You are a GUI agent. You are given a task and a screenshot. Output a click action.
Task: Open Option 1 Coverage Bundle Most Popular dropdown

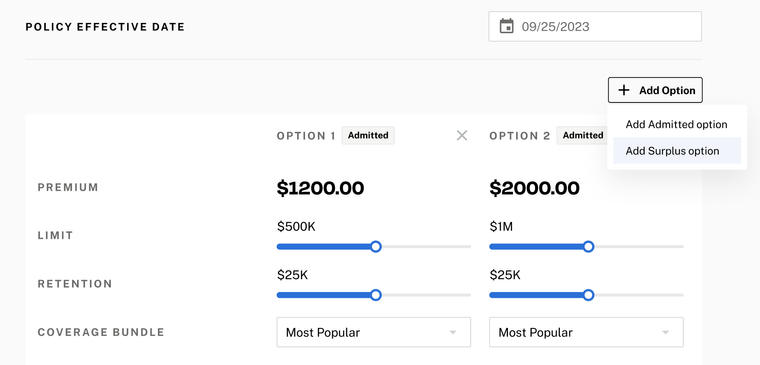click(374, 333)
